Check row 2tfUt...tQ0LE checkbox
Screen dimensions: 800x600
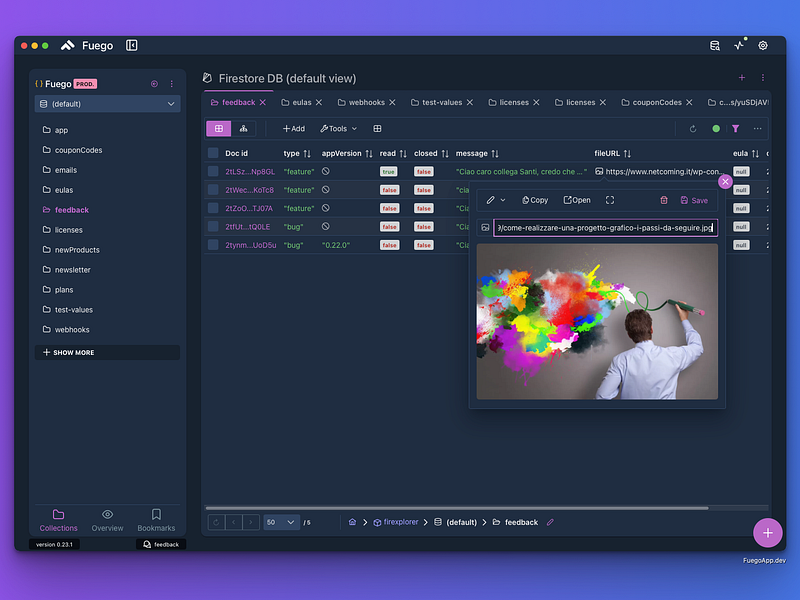coord(213,227)
